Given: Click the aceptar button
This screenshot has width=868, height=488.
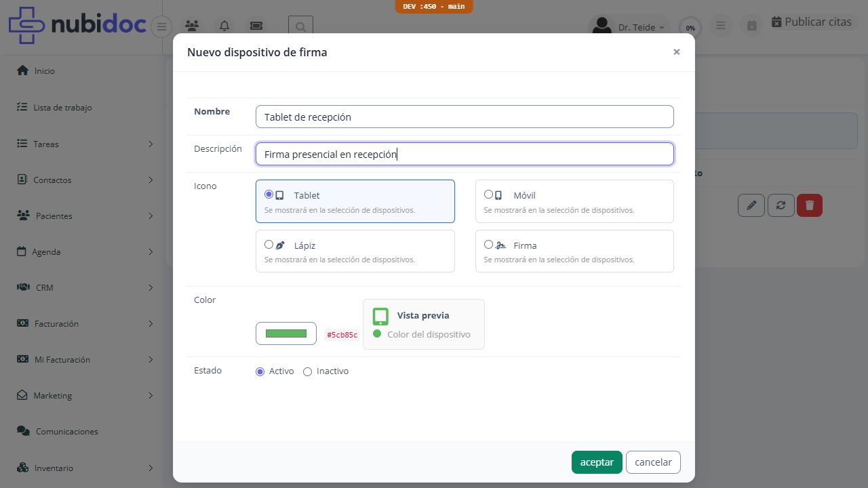Looking at the screenshot, I should 597,462.
